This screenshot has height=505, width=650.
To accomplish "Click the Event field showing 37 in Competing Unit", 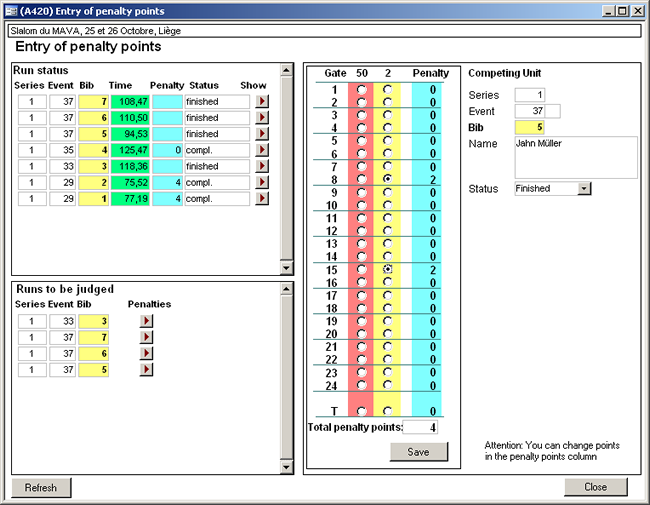I will (x=529, y=111).
